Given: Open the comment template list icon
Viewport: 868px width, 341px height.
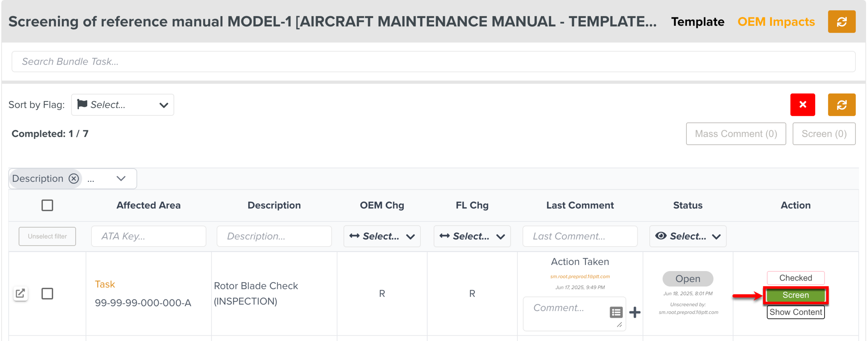Looking at the screenshot, I should [616, 312].
